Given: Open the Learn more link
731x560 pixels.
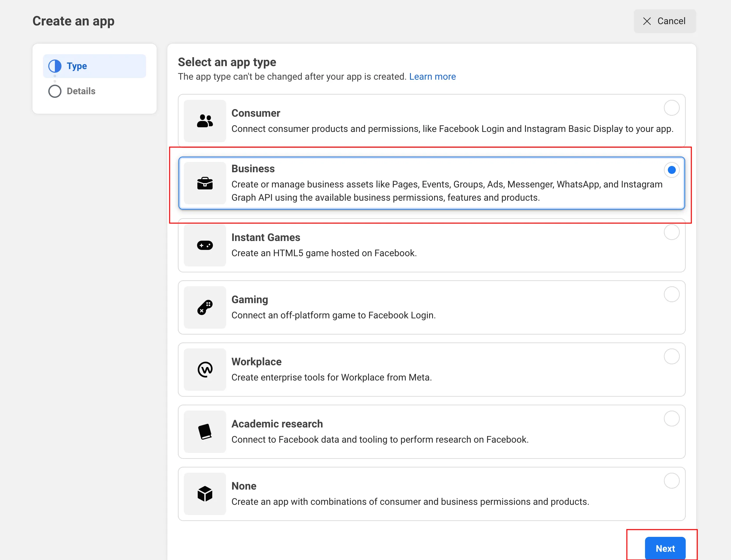Looking at the screenshot, I should pyautogui.click(x=432, y=77).
